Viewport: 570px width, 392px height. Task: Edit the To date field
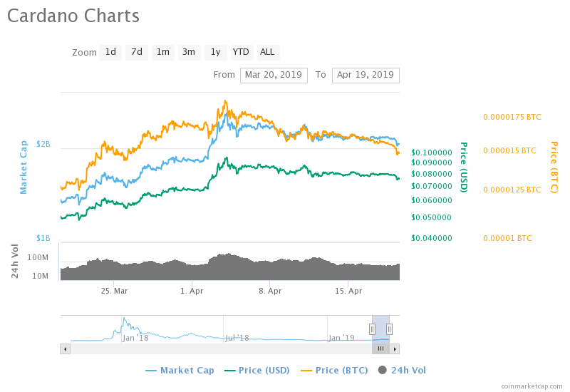pyautogui.click(x=366, y=76)
